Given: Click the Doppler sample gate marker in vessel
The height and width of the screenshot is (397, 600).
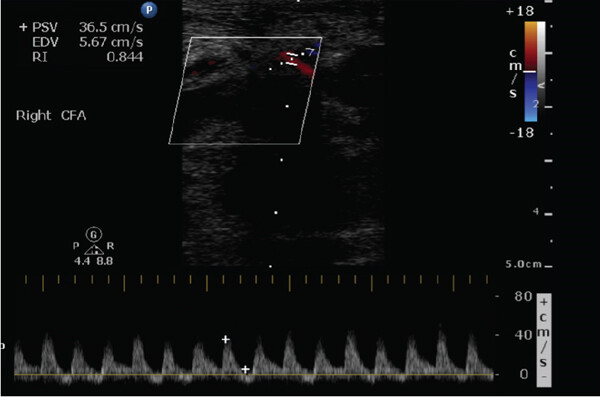Looking at the screenshot, I should coord(292,59).
